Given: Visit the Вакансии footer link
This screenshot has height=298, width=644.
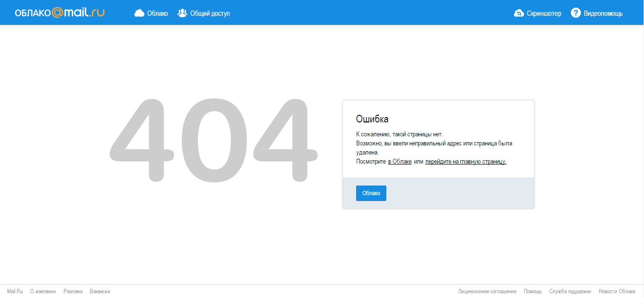Looking at the screenshot, I should click(x=100, y=291).
